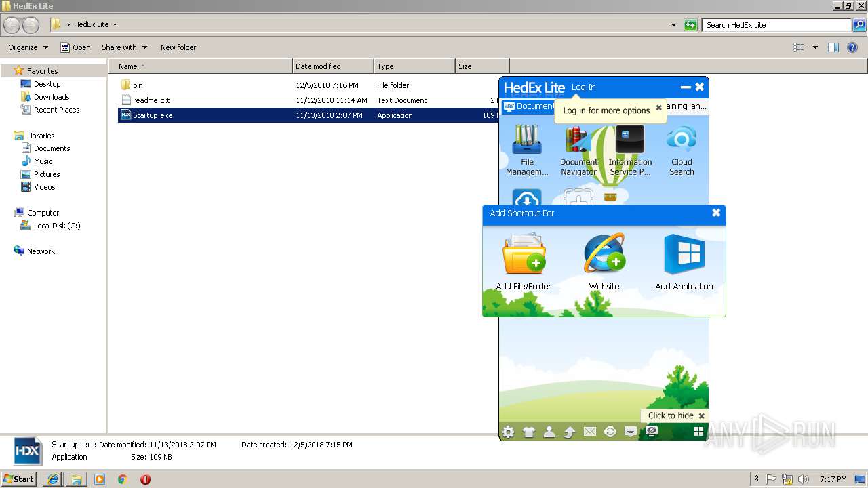This screenshot has height=488, width=868.
Task: Open Explorer help icon
Action: pyautogui.click(x=852, y=47)
